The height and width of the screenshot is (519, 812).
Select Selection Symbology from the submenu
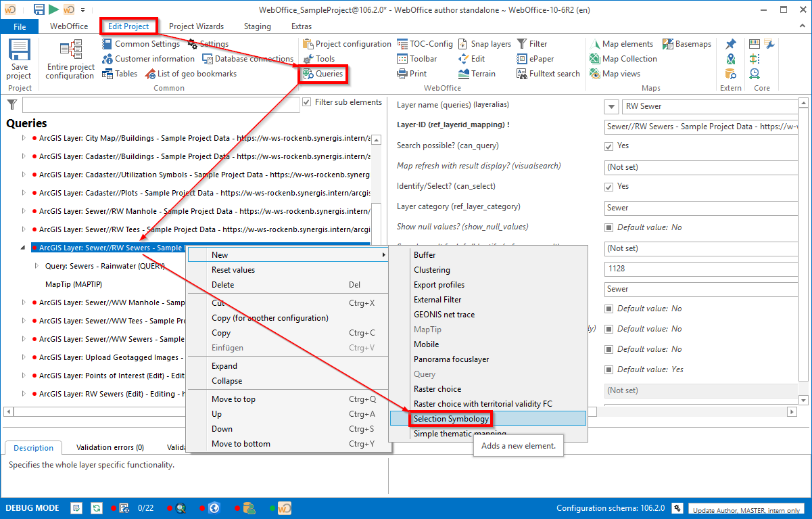point(451,419)
